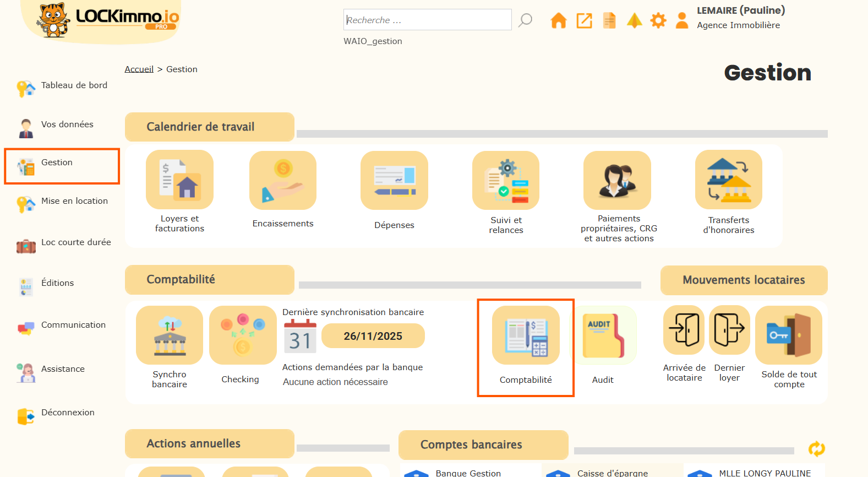The height and width of the screenshot is (477, 868).
Task: Open Transferts d'honoraires icon
Action: [x=728, y=180]
